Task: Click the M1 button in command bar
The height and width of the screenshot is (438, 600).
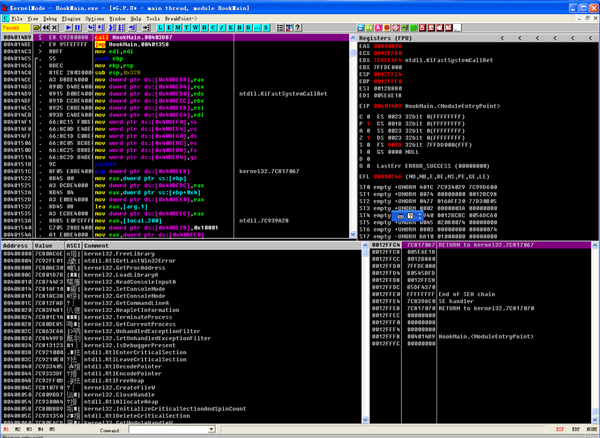Action: 6,429
